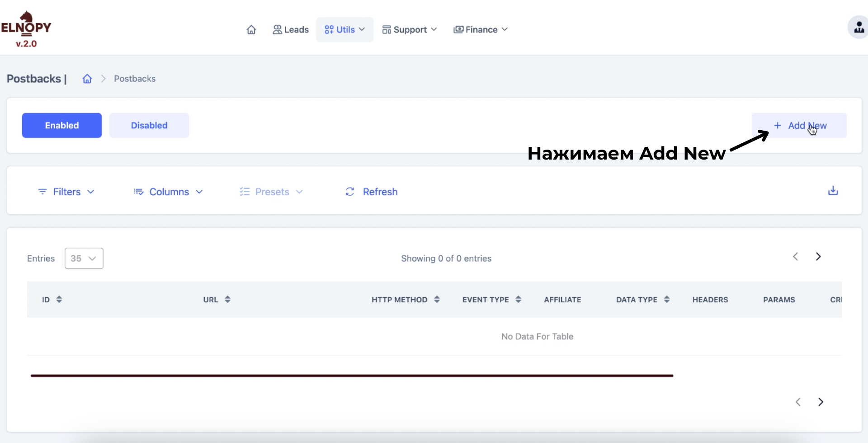Open the Leads section in navigation
The height and width of the screenshot is (443, 868).
click(291, 29)
